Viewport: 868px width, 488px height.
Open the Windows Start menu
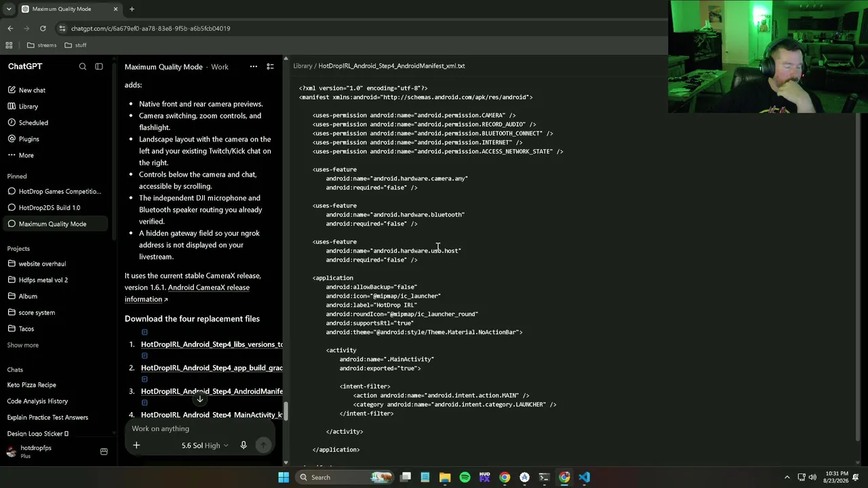click(283, 477)
